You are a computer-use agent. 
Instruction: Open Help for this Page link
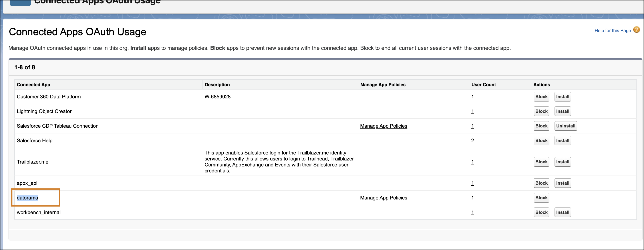click(x=612, y=30)
